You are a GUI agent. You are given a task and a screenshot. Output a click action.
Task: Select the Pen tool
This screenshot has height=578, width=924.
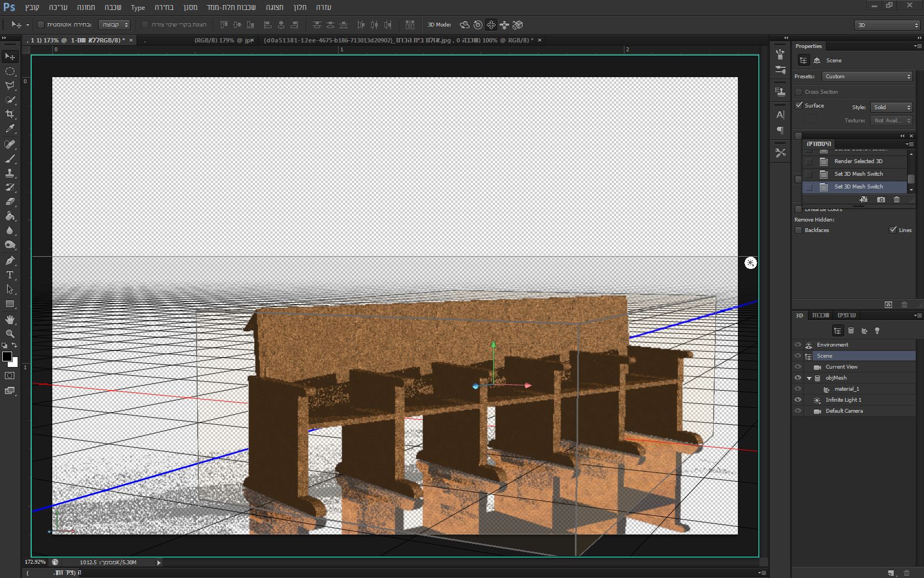[x=10, y=261]
